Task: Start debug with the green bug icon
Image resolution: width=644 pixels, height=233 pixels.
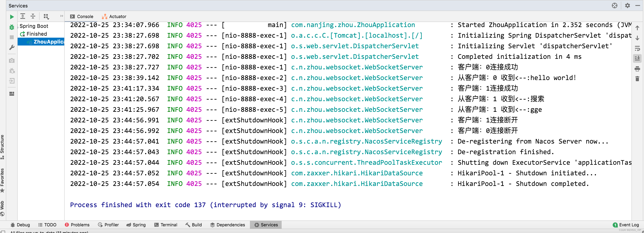Action: coord(12,27)
